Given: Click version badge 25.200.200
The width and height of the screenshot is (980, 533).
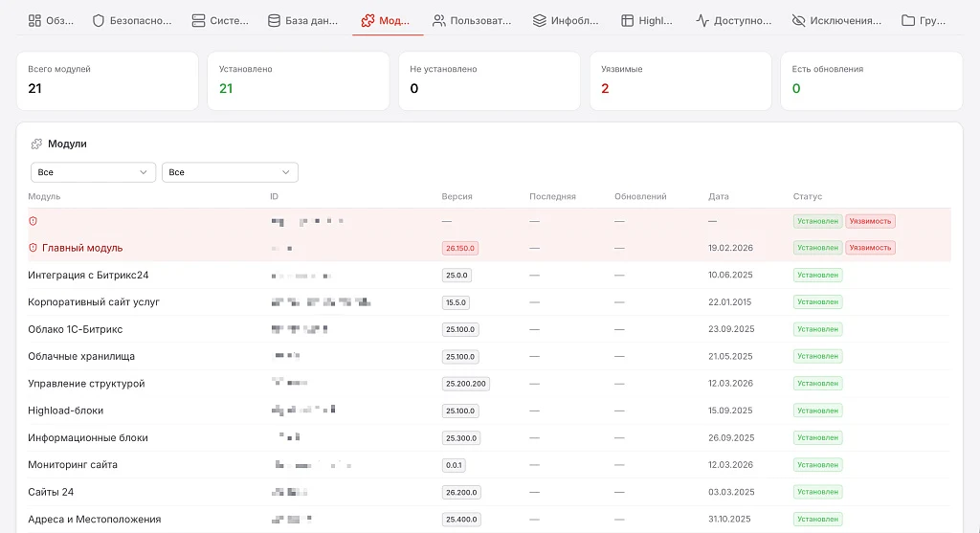Looking at the screenshot, I should (x=466, y=384).
